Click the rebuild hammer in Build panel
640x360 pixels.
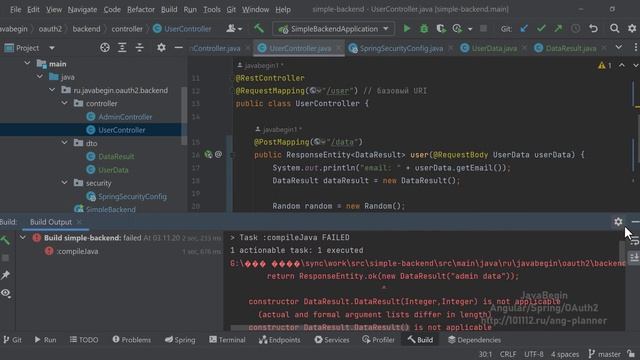tap(5, 240)
